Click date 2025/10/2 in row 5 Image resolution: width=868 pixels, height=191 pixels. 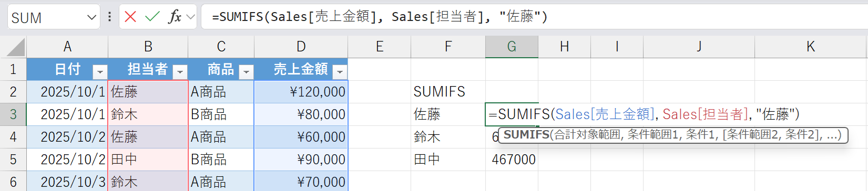click(x=67, y=160)
